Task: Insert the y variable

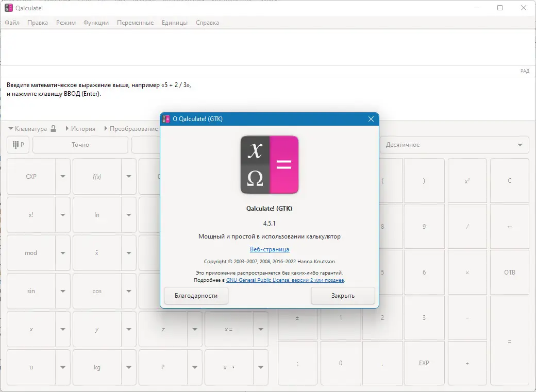Action: pos(97,330)
